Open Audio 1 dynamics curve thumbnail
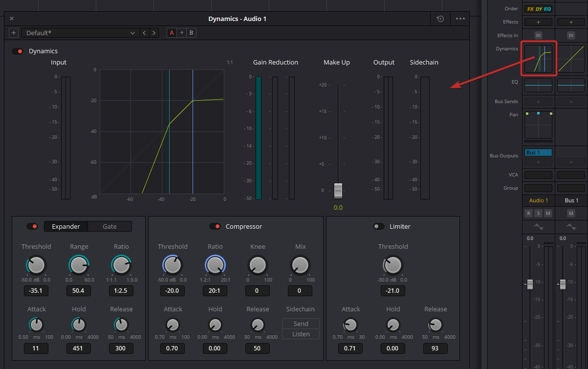Viewport: 588px width, 369px height. (538, 59)
